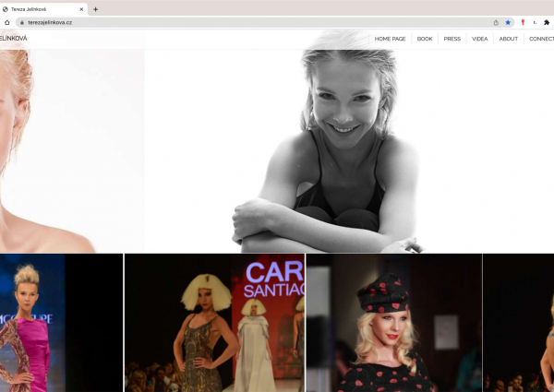The width and height of the screenshot is (554, 392).
Task: Open the BOOK menu item
Action: coord(425,39)
